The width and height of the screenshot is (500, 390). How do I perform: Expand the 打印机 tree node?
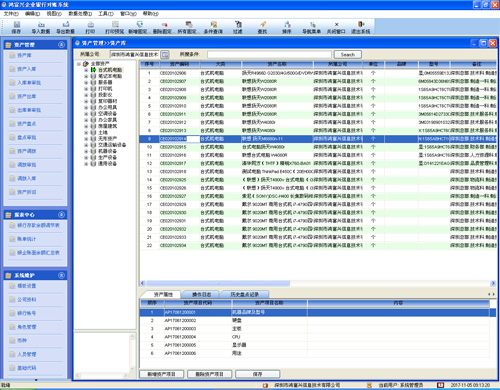86,89
